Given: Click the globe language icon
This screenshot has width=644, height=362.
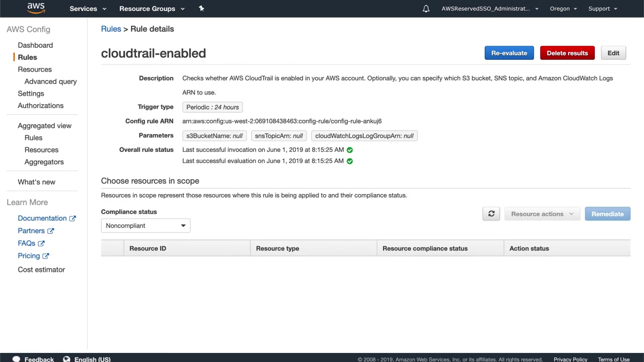Looking at the screenshot, I should point(66,359).
